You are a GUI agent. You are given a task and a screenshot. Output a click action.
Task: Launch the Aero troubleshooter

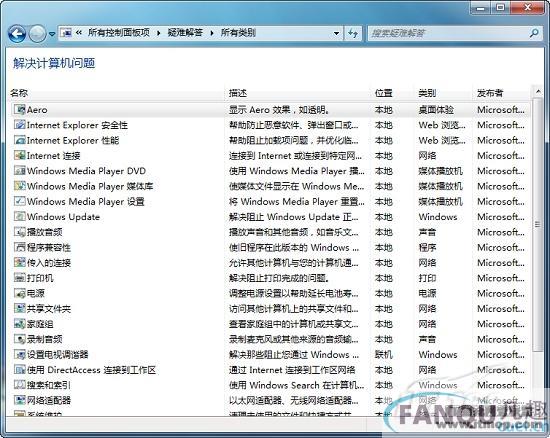point(37,110)
